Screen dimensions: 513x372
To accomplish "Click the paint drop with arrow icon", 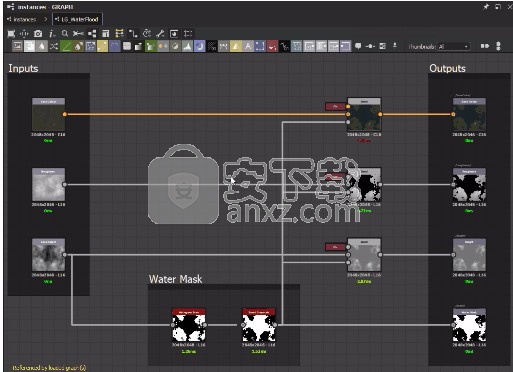I will coord(78,46).
